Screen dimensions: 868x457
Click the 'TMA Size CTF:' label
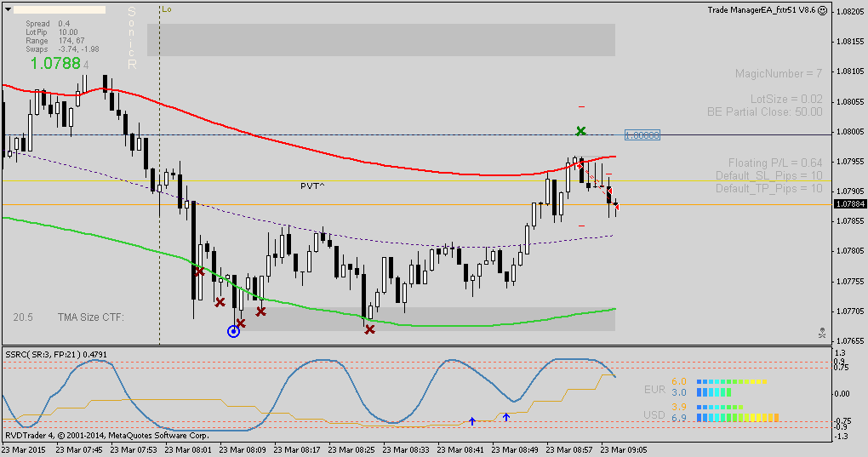[91, 317]
